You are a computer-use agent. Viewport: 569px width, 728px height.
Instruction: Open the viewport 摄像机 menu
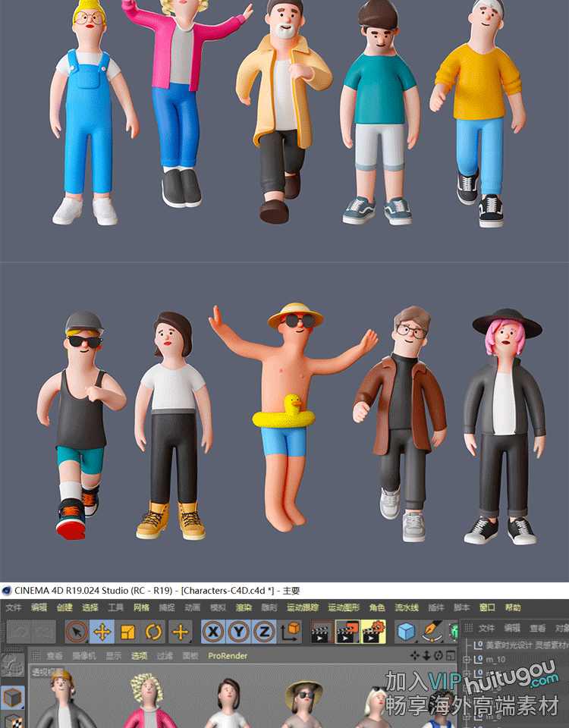point(83,656)
